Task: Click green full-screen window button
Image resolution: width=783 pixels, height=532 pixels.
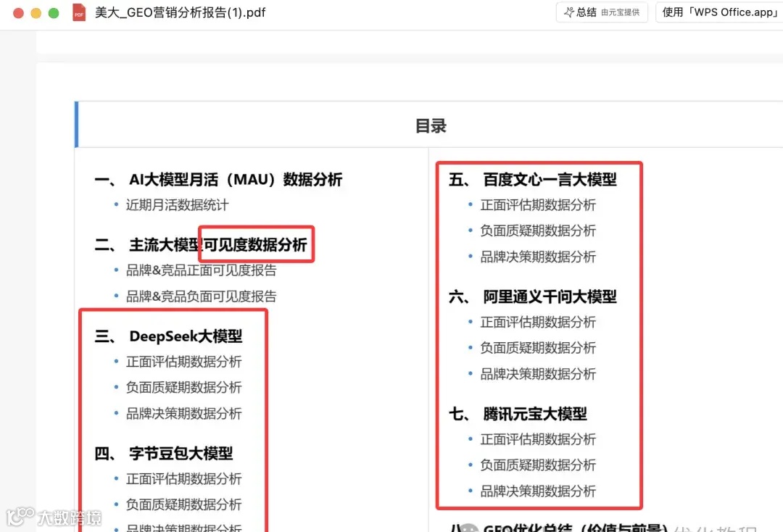Action: click(x=54, y=13)
